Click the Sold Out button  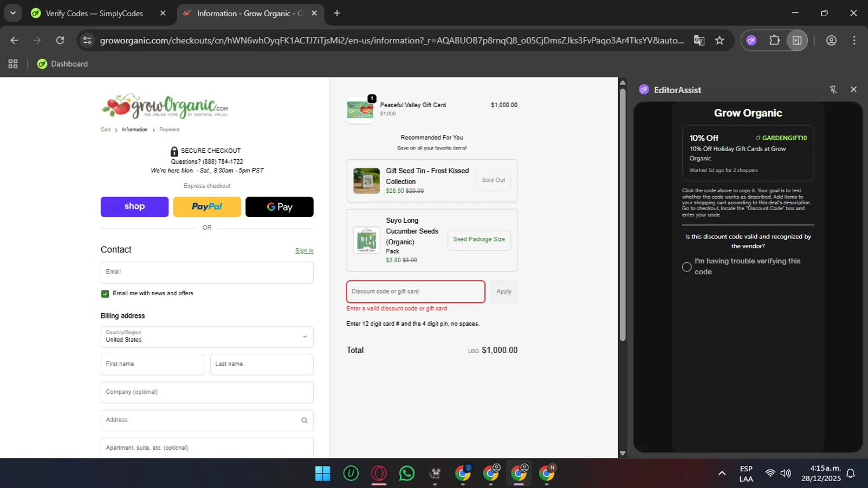tap(493, 181)
